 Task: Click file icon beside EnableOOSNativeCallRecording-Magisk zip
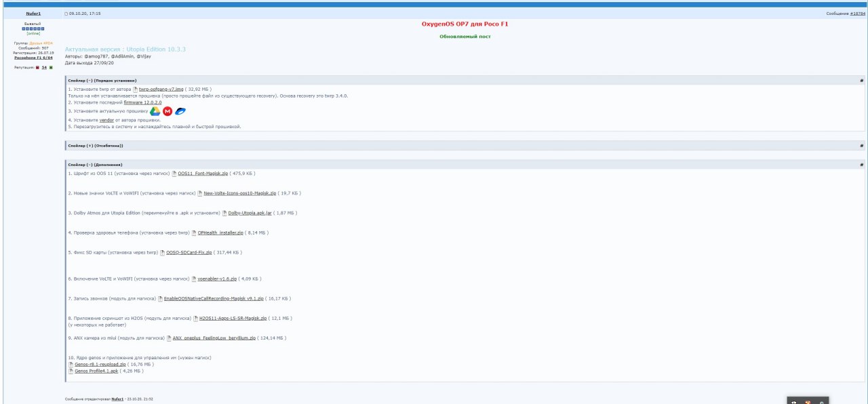pyautogui.click(x=161, y=298)
